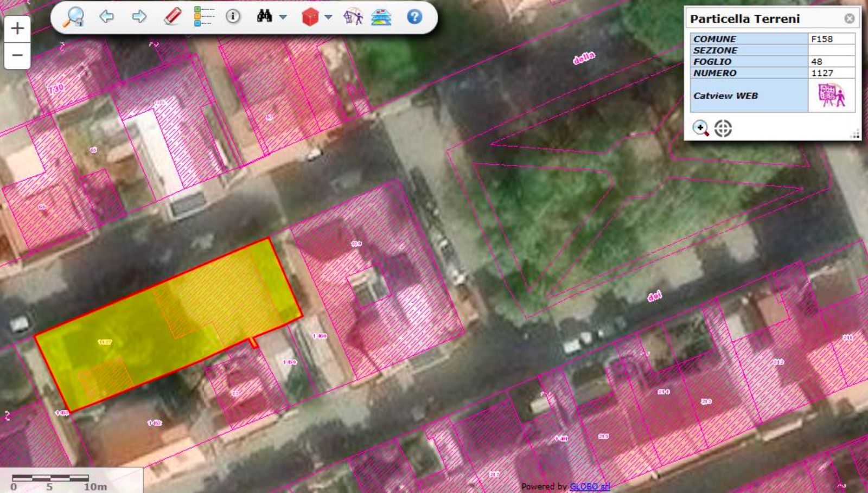Activate the info identify tool
Image resolution: width=868 pixels, height=493 pixels.
pos(233,16)
